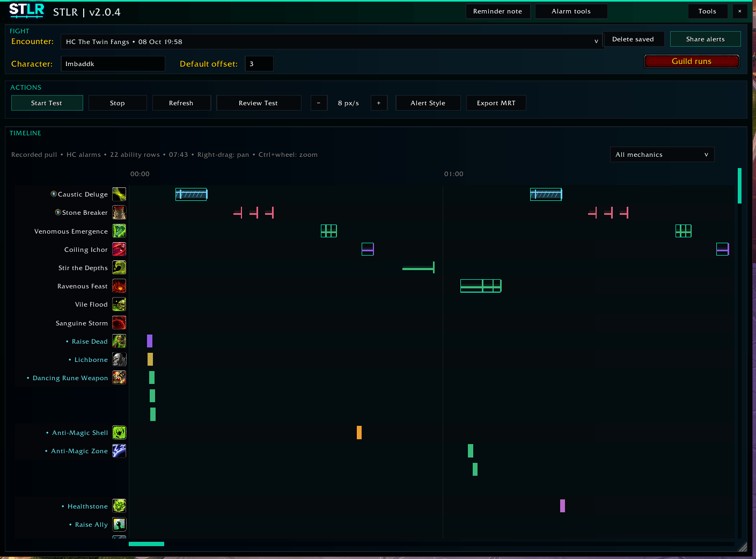Open Guild runs
Image resolution: width=756 pixels, height=559 pixels.
(x=692, y=61)
